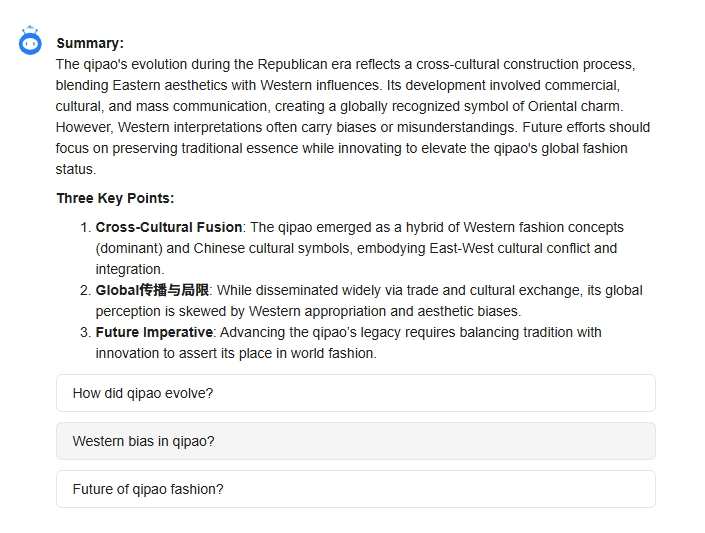Screen dimensions: 705x533
Task: Click the list number '2.' marker
Action: pos(86,291)
